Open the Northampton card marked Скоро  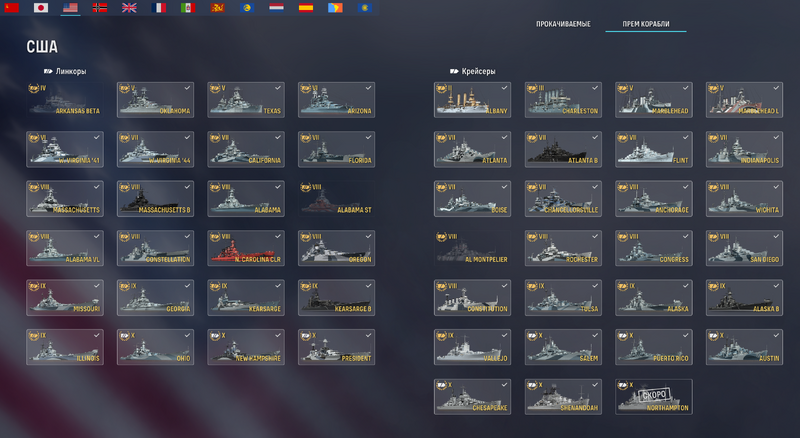point(654,397)
